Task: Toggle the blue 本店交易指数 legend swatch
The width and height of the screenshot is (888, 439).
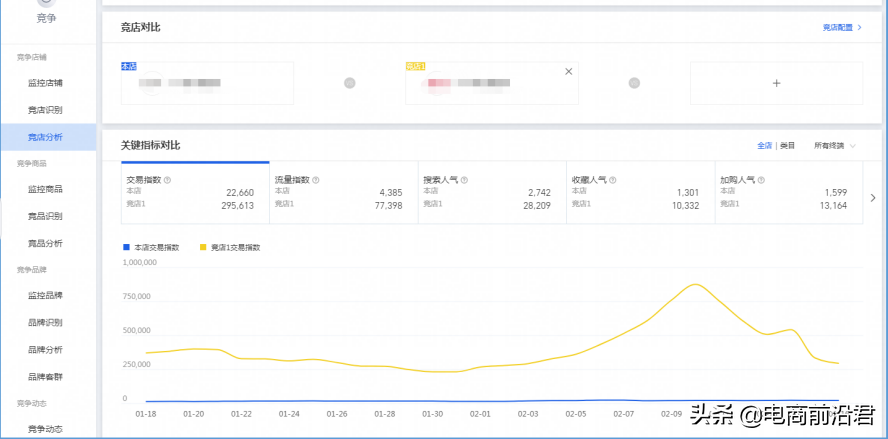Action: coord(126,247)
